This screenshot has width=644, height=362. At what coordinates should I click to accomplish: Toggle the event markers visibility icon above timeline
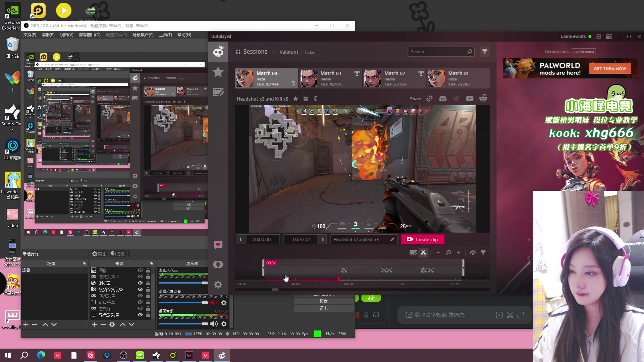click(473, 253)
